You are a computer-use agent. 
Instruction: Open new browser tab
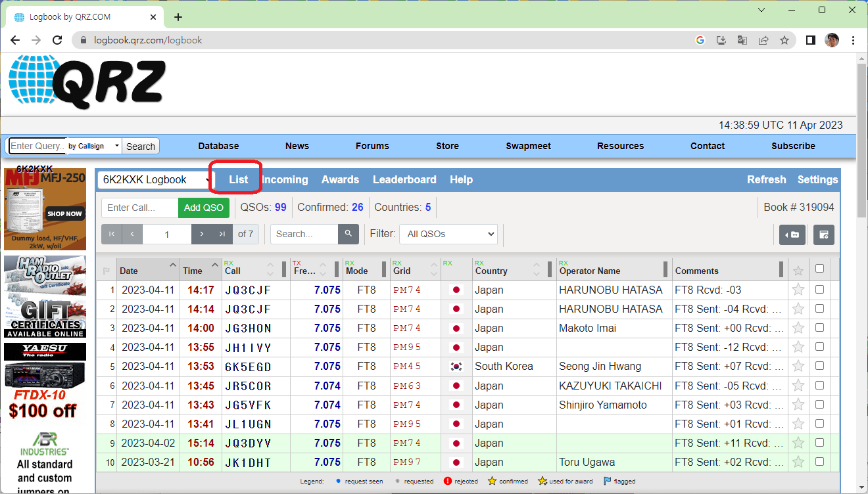pyautogui.click(x=178, y=17)
